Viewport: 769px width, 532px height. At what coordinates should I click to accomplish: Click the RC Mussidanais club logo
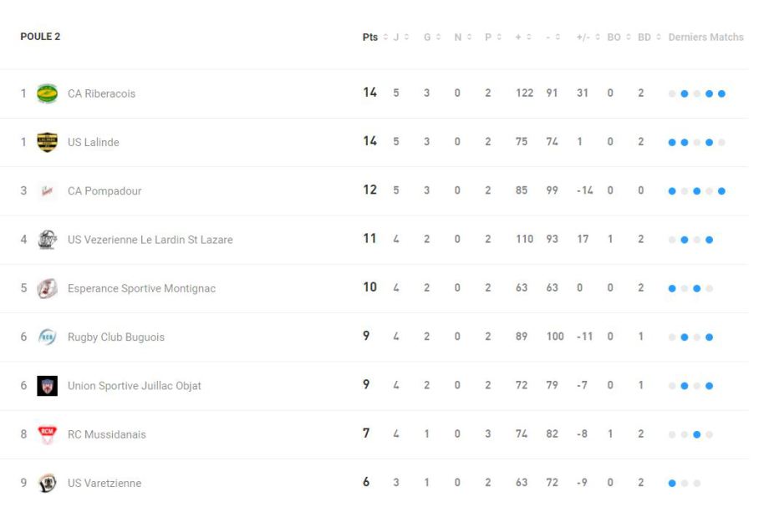coord(47,434)
